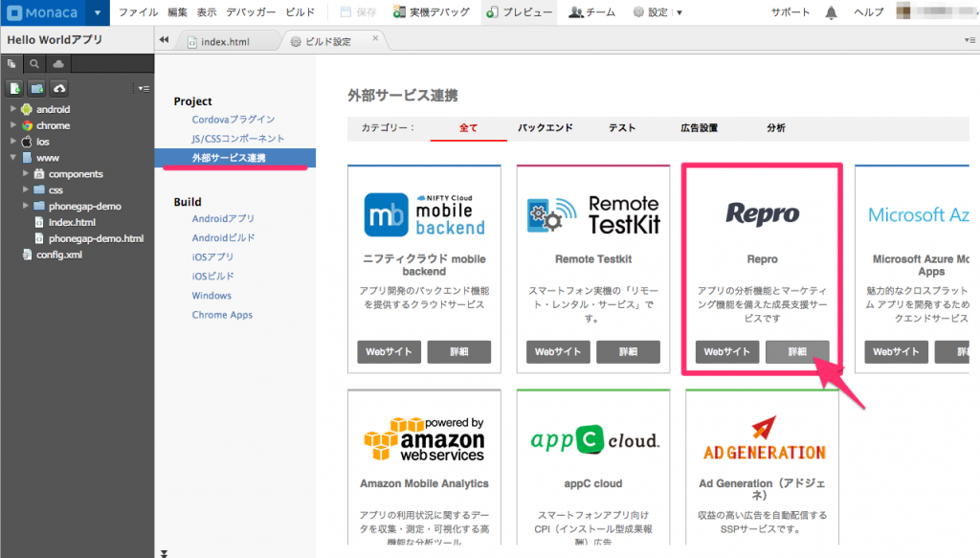
Task: Select the テスト category tab
Action: (622, 127)
